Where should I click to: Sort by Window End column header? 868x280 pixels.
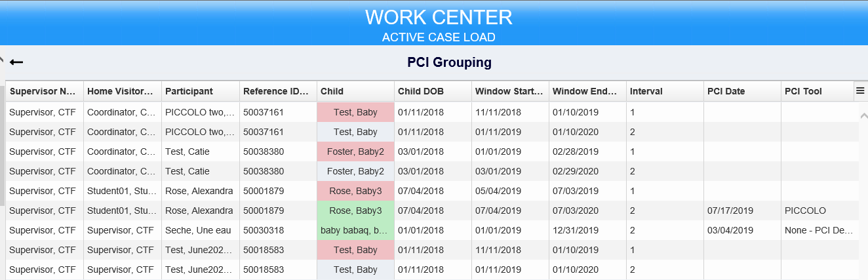point(587,91)
